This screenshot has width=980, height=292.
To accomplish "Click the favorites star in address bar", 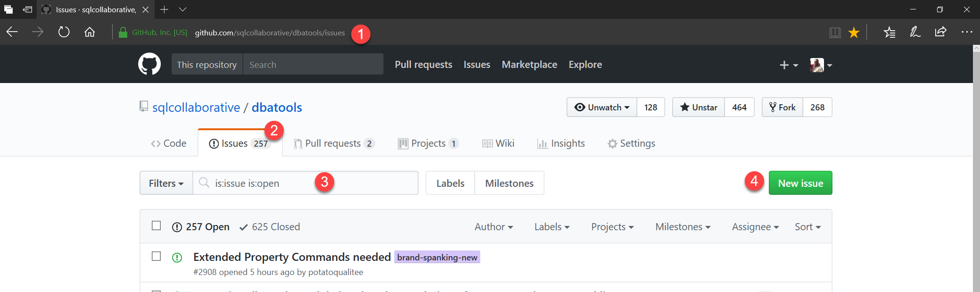I will point(854,33).
